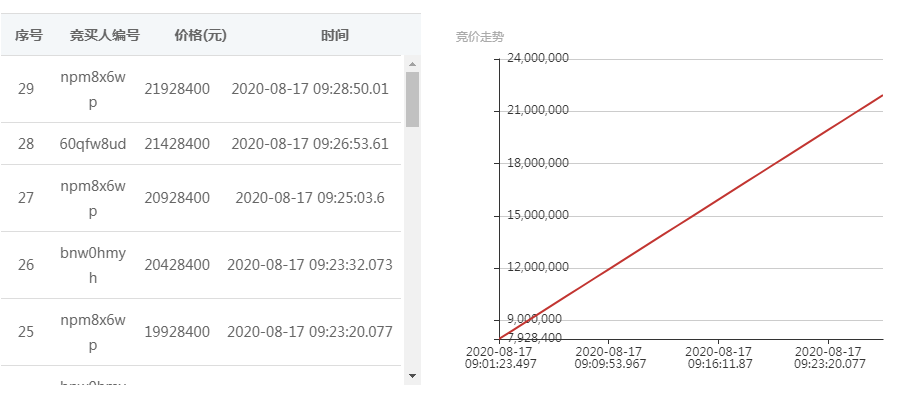Select the 序号 column header
The height and width of the screenshot is (404, 908).
coord(29,35)
